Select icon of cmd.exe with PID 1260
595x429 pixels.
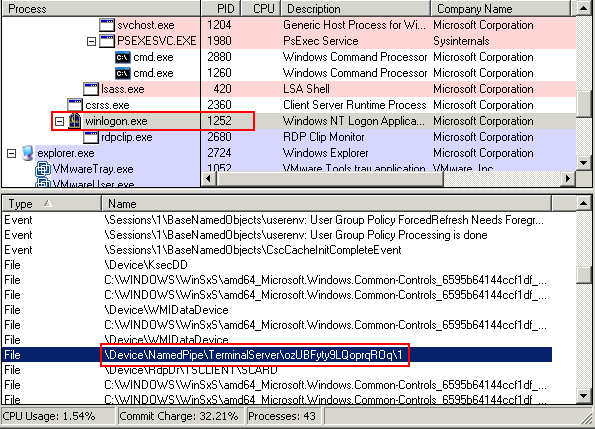[x=123, y=73]
